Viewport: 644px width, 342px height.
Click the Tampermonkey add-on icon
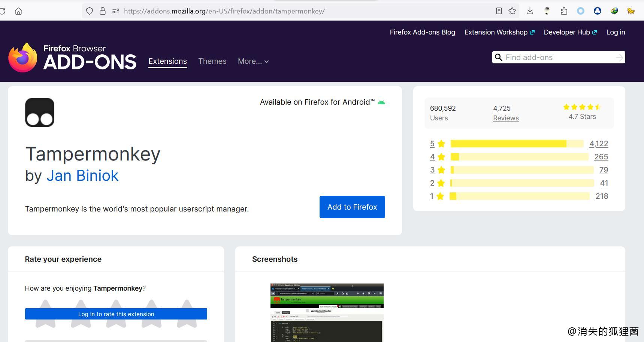[40, 112]
